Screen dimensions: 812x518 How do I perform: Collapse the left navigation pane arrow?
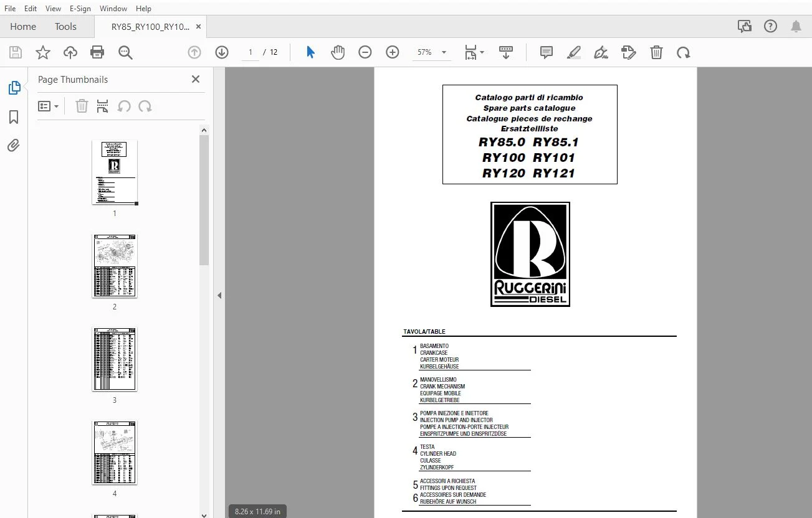click(219, 296)
